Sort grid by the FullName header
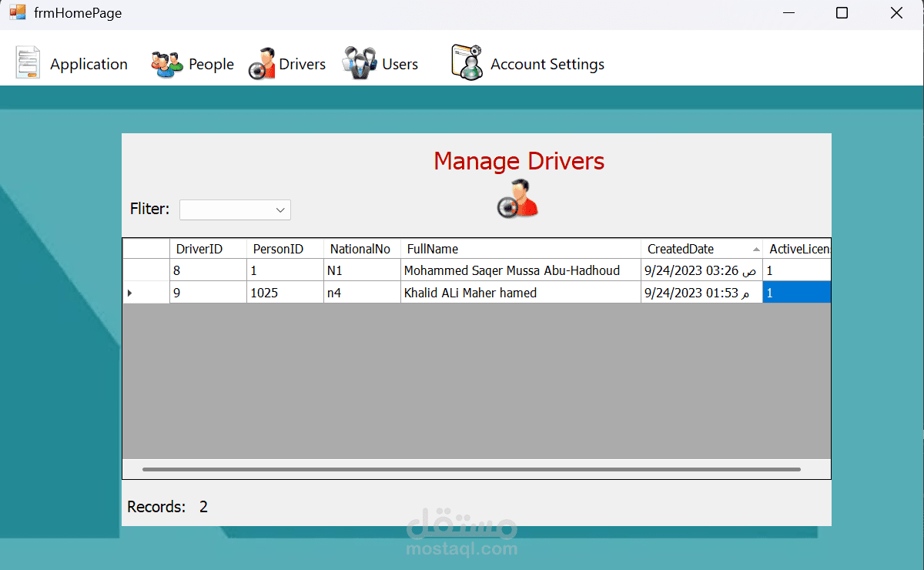The image size is (924, 570). coord(433,249)
